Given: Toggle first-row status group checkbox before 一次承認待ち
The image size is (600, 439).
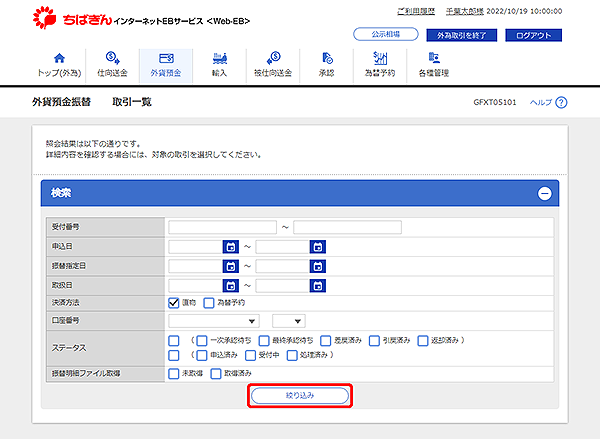Looking at the screenshot, I should 174,340.
